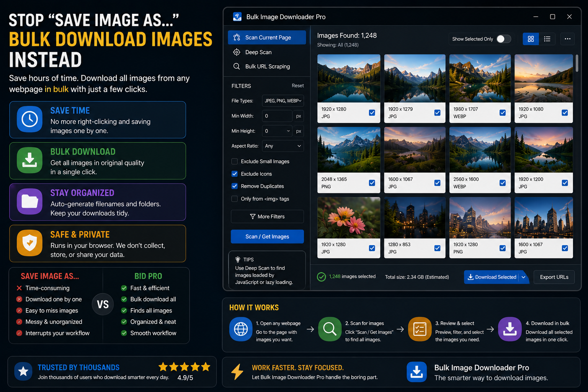Deselect the 1600 x 1067 city skyline JPG
588x392 pixels.
click(565, 248)
